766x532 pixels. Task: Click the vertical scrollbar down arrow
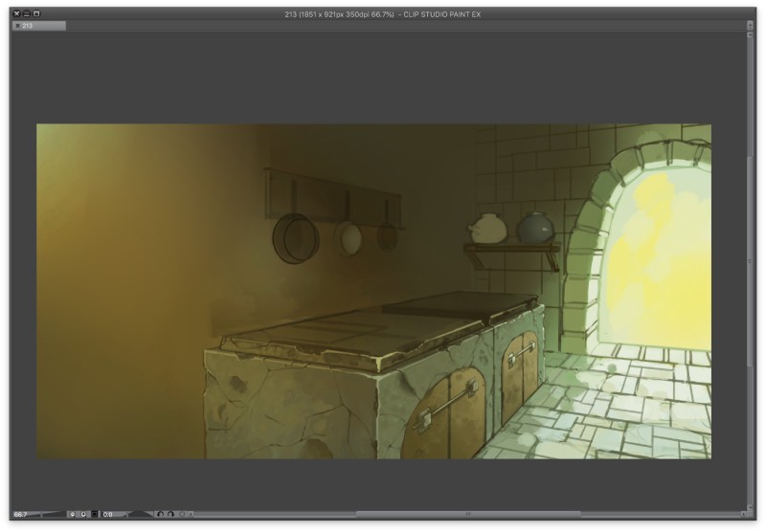pyautogui.click(x=751, y=507)
